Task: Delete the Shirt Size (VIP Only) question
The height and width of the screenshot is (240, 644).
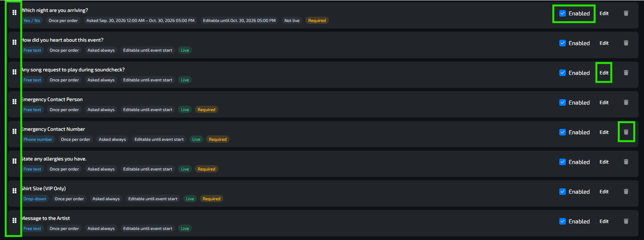Action: 626,192
